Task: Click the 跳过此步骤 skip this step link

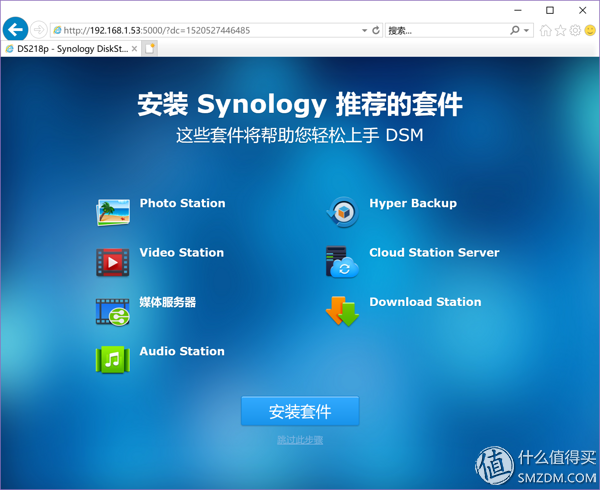Action: [x=300, y=440]
